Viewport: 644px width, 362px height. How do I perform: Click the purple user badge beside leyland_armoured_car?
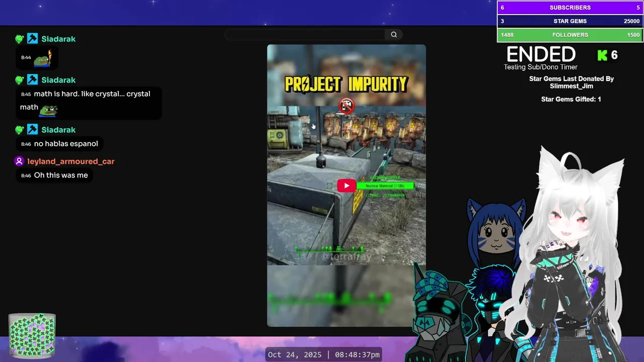(19, 161)
